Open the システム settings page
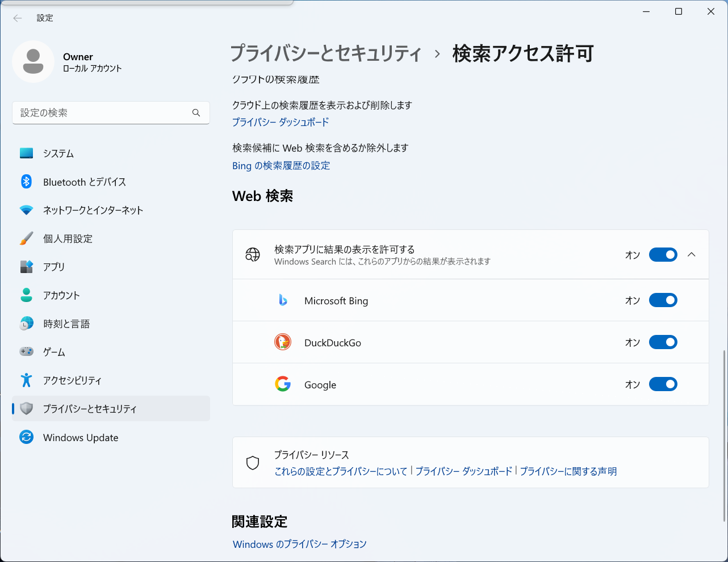 click(x=58, y=153)
